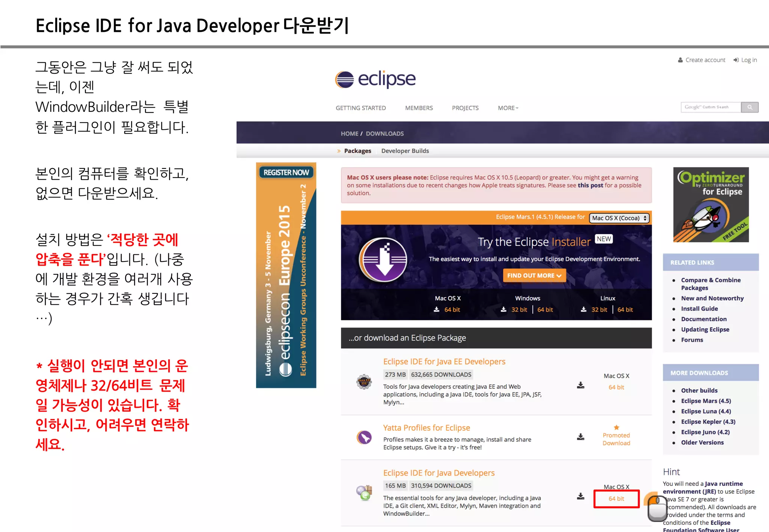Click 64 bit link for Java EE Developers
Screen dimensions: 769x532
[x=616, y=387]
